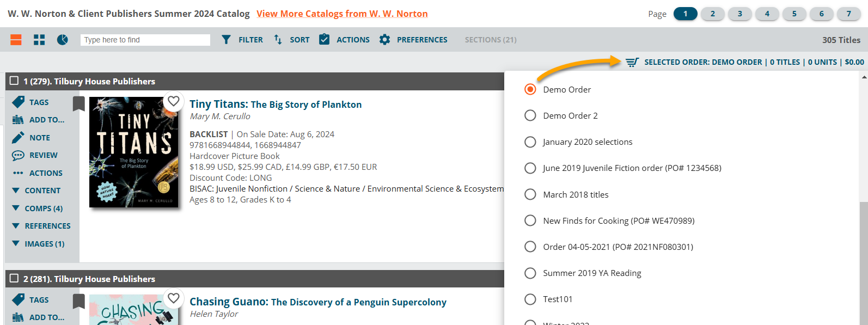Select the Demo Order 2 radio button
This screenshot has height=325, width=868.
[530, 115]
